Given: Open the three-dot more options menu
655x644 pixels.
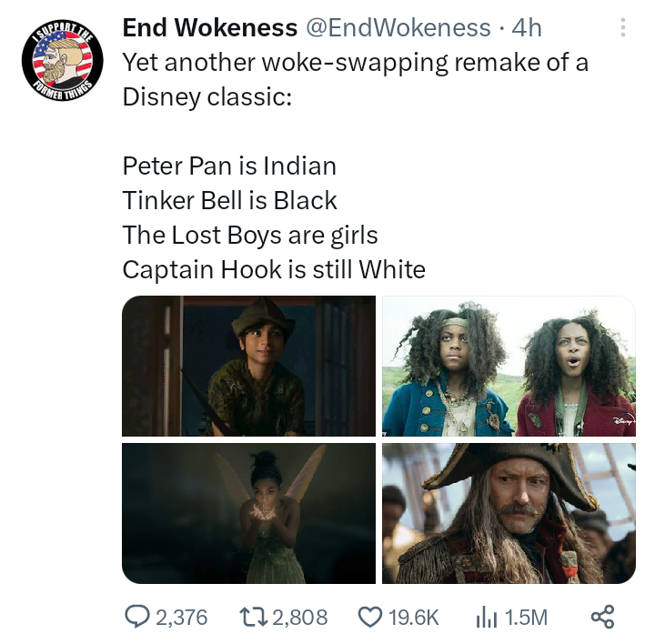Looking at the screenshot, I should click(x=623, y=28).
